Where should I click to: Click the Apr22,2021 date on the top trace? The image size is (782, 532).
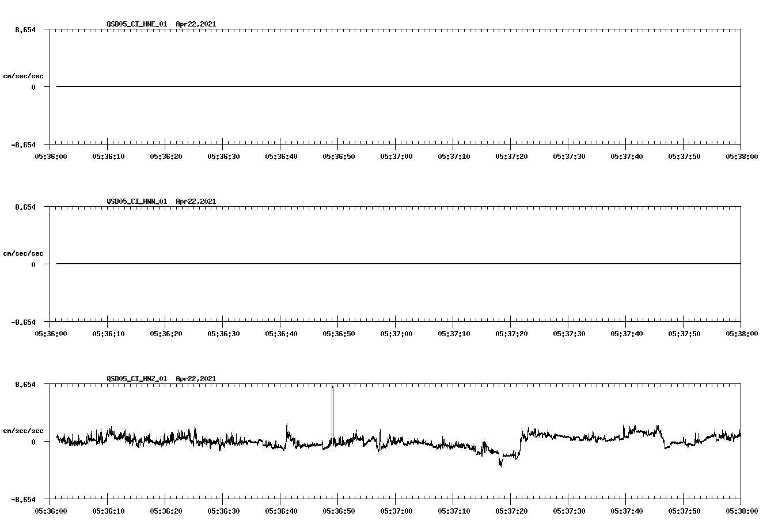click(196, 24)
